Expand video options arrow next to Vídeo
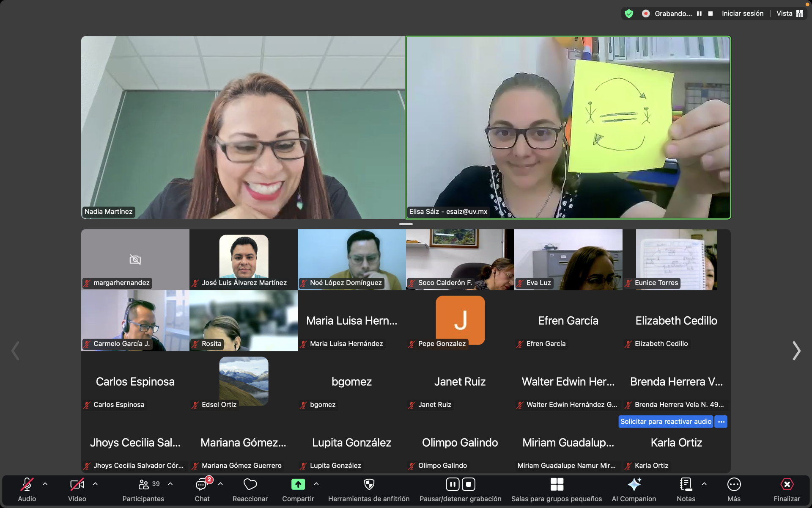The width and height of the screenshot is (812, 508). 96,484
